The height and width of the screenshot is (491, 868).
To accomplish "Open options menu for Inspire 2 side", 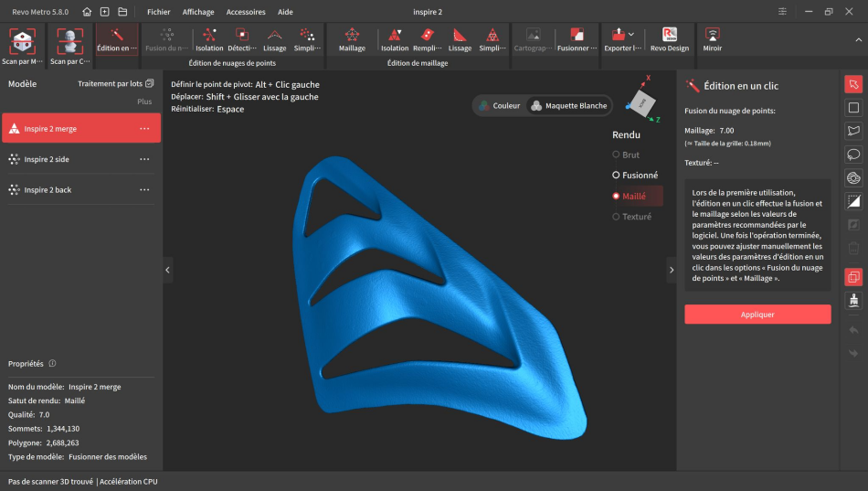I will (x=144, y=159).
